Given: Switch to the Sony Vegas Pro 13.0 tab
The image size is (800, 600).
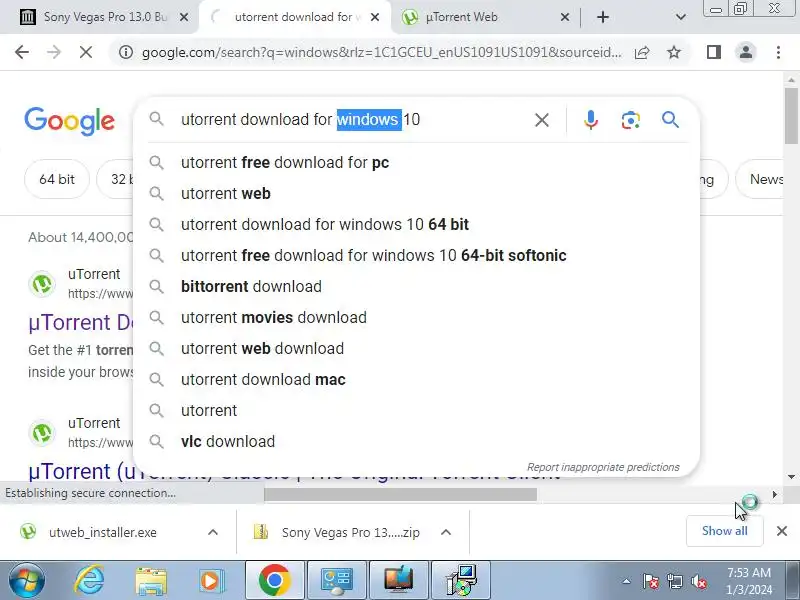Looking at the screenshot, I should [104, 17].
